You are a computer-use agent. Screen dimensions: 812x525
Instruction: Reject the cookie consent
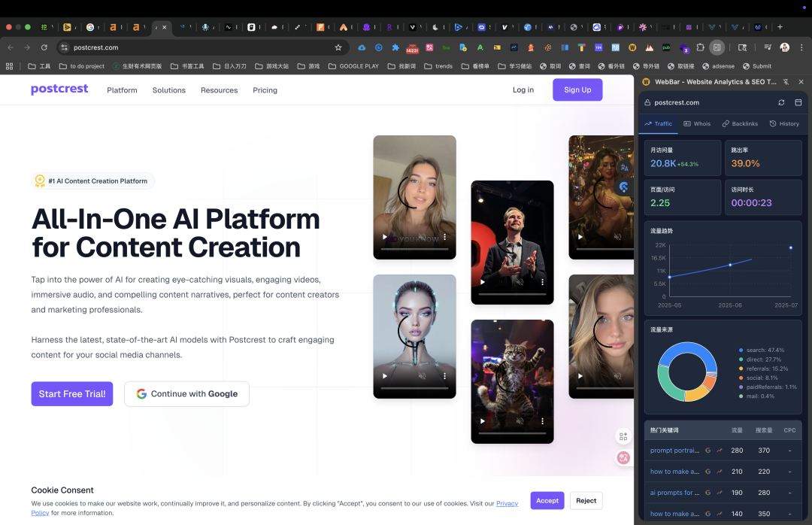(586, 501)
